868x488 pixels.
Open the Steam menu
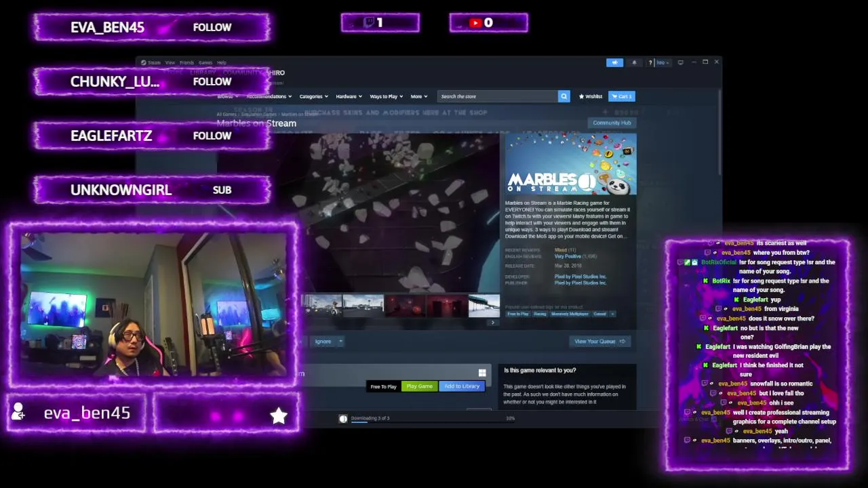154,62
